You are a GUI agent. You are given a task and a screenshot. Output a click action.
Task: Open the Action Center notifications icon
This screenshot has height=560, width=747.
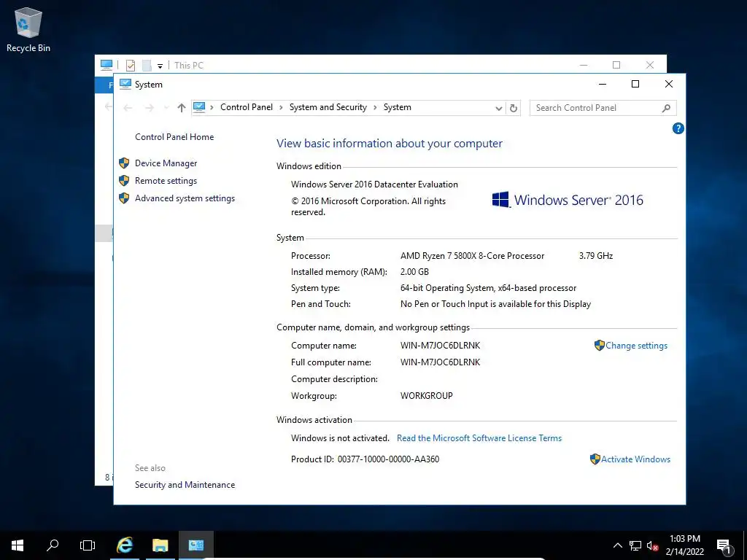point(724,545)
